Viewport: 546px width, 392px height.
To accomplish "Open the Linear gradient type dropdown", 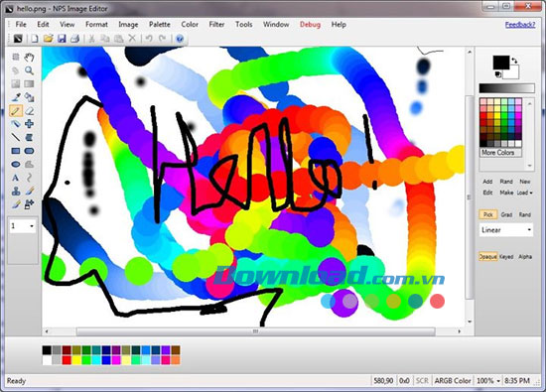I will [x=506, y=230].
